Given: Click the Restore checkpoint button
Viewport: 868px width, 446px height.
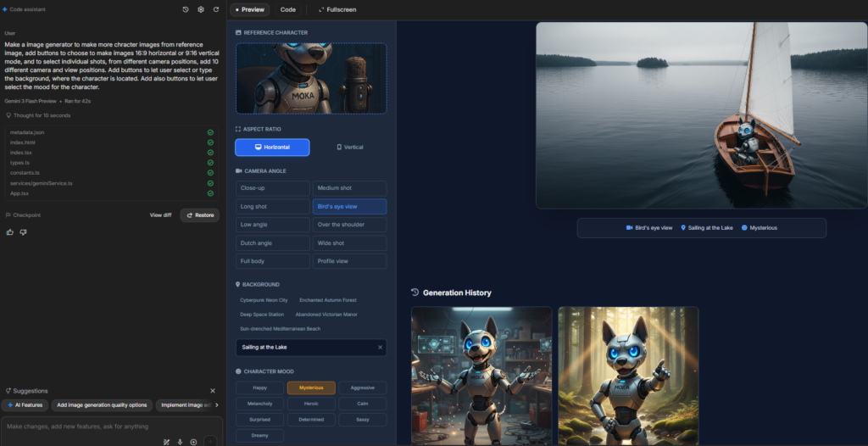Looking at the screenshot, I should point(200,215).
